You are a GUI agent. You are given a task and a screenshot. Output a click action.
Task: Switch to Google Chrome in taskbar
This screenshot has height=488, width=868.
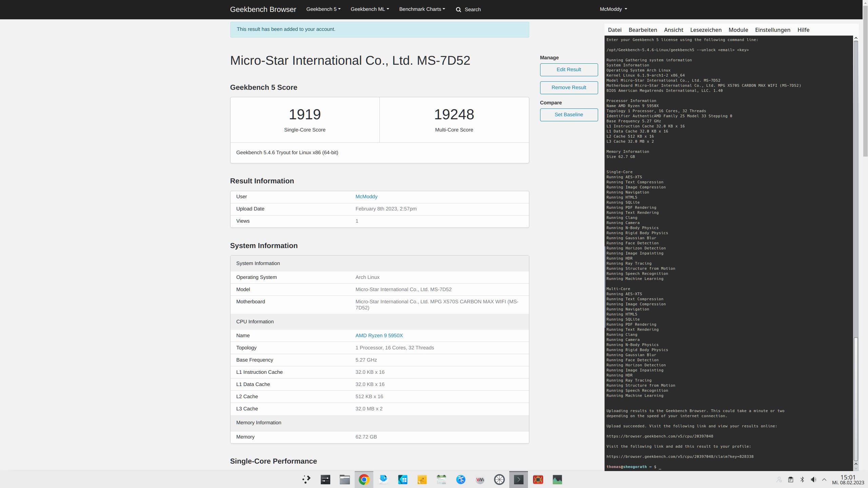coord(364,480)
